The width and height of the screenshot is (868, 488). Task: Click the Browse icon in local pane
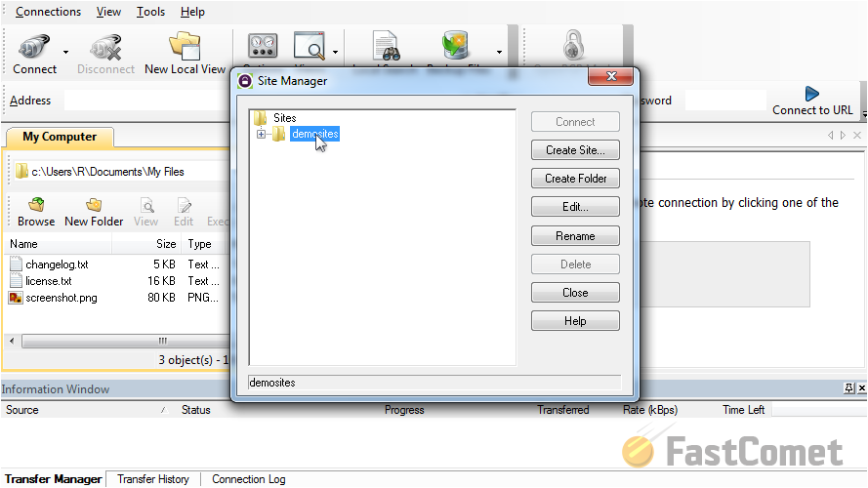coord(36,206)
